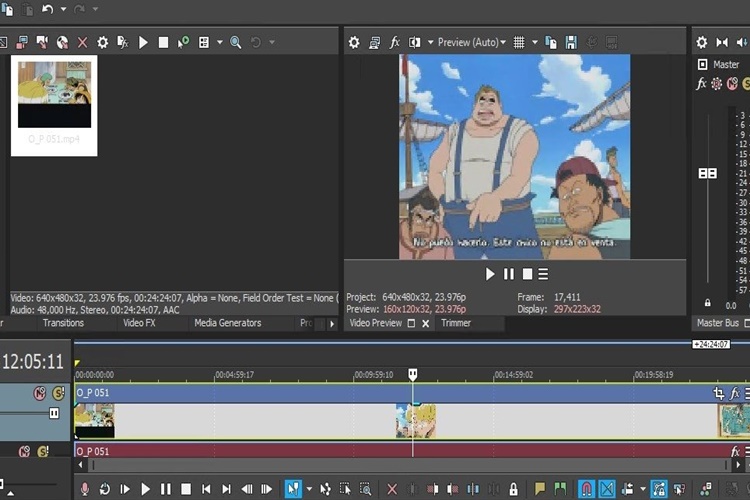This screenshot has width=750, height=500.
Task: Toggle Loop Playback in transport bar
Action: point(104,489)
